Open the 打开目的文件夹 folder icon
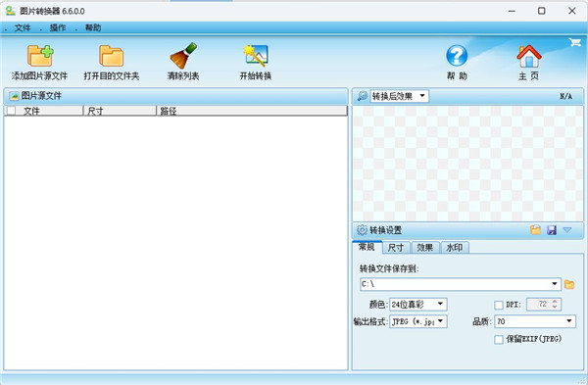The width and height of the screenshot is (588, 385). pos(112,56)
